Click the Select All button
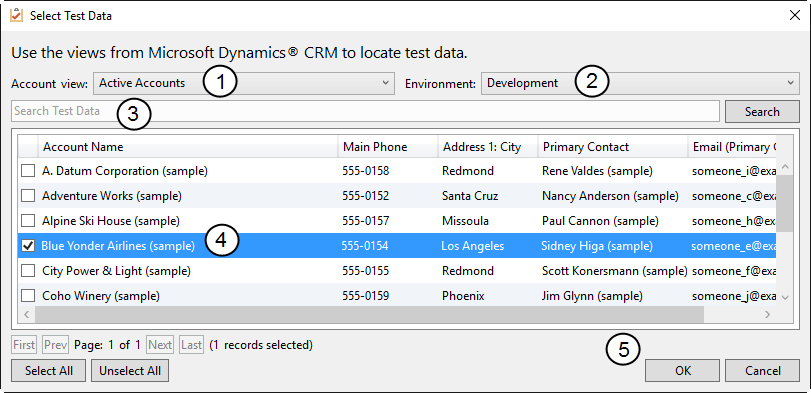Screen dimensions: 811x393 (49, 371)
